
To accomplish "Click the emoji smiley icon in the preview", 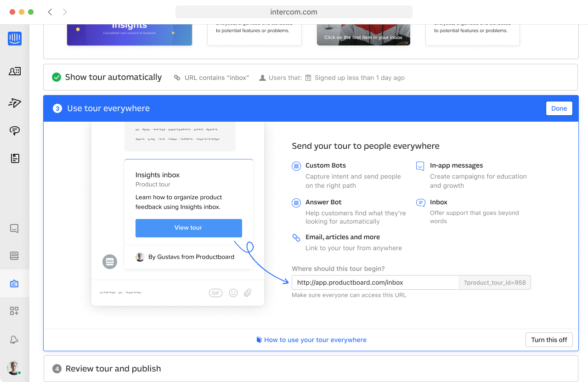I will tap(233, 292).
